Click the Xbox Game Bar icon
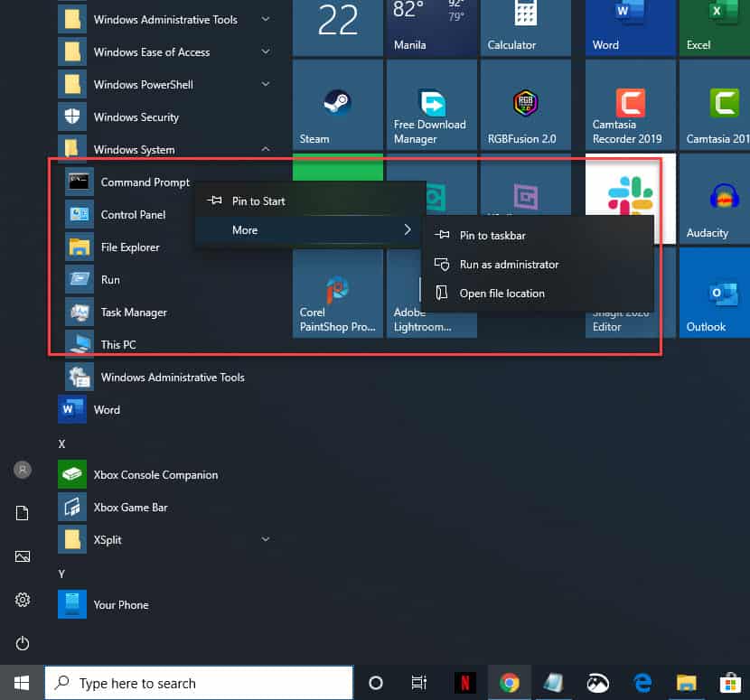 click(x=72, y=507)
